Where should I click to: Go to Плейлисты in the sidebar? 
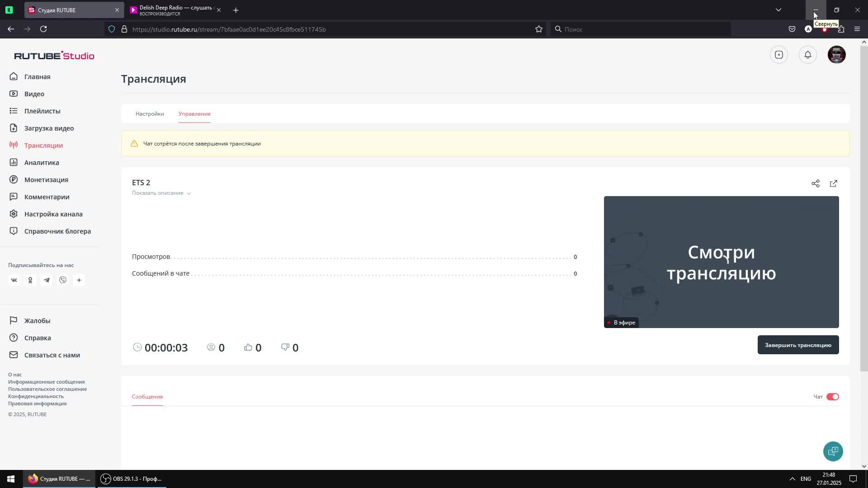(x=35, y=111)
